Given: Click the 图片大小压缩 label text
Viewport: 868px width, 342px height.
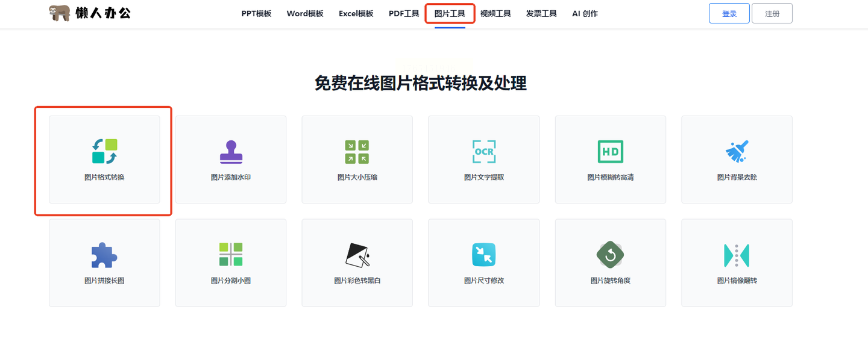Looking at the screenshot, I should tap(357, 178).
